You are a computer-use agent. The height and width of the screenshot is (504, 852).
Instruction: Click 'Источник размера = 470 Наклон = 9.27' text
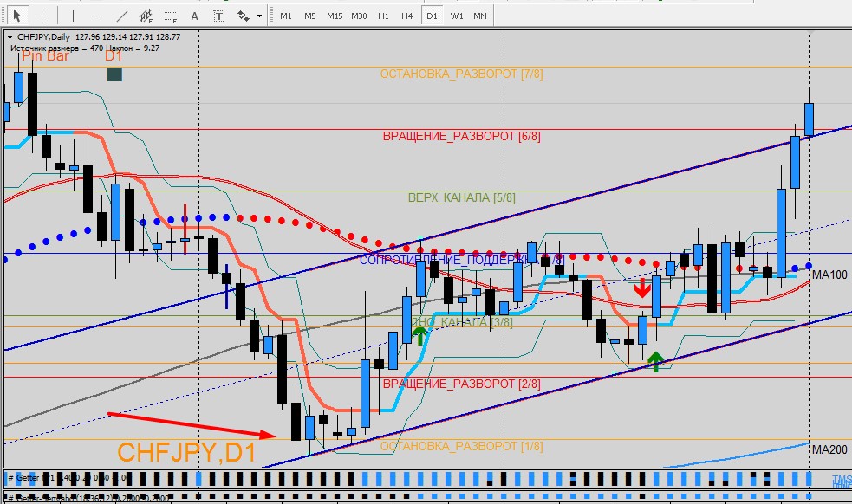click(x=85, y=48)
